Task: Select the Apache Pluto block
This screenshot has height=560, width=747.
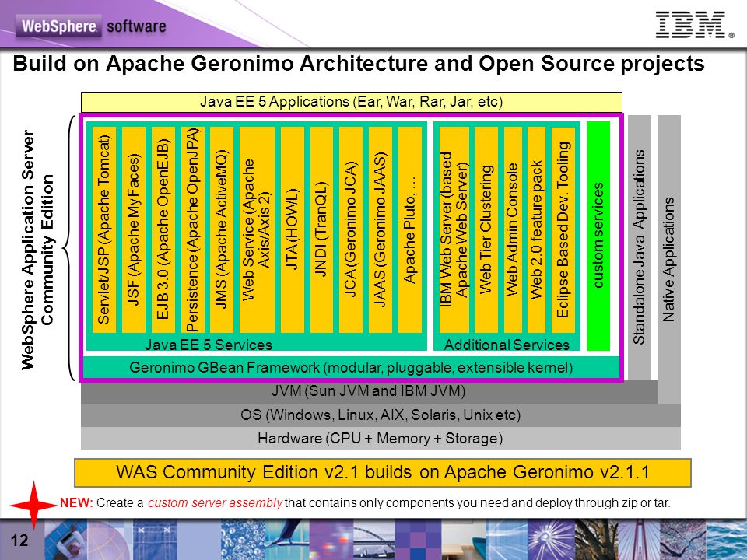Action: pyautogui.click(x=410, y=229)
